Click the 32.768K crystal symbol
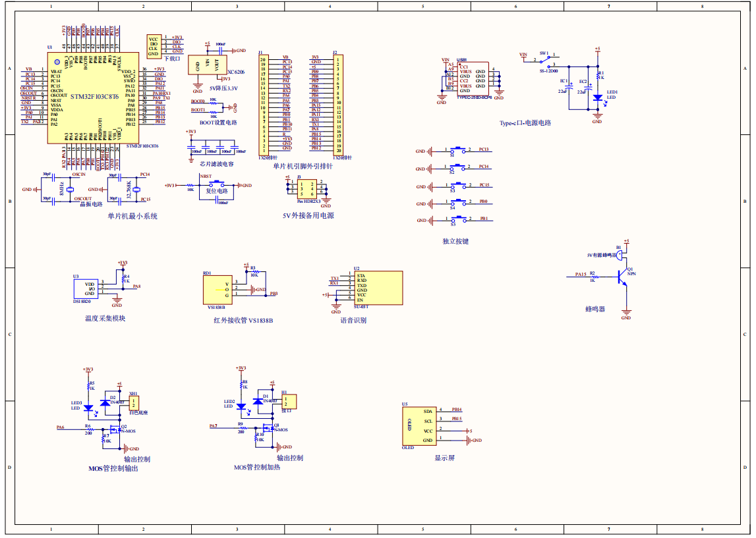Screen dimensions: 756x538 (136, 191)
